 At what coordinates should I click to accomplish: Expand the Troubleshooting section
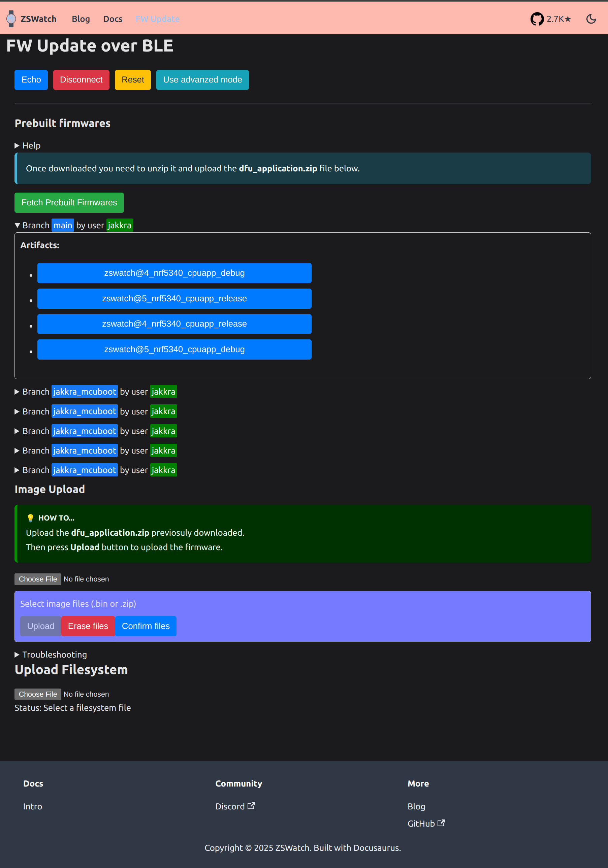click(51, 655)
